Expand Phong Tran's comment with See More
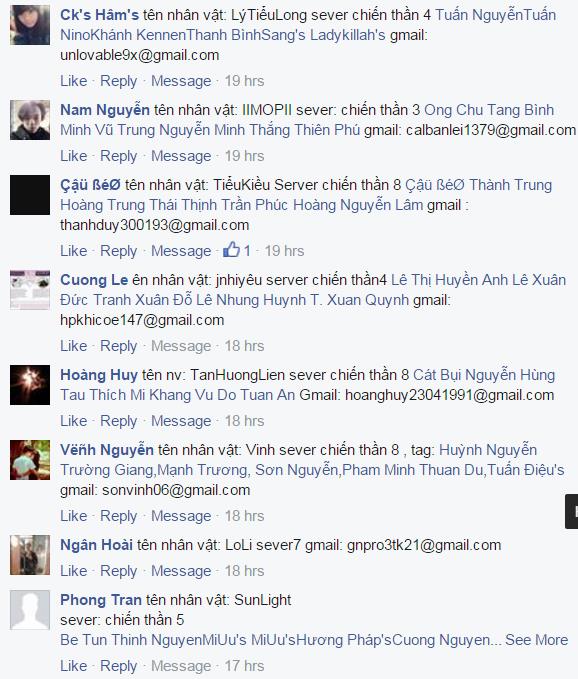This screenshot has width=578, height=679. 536,640
